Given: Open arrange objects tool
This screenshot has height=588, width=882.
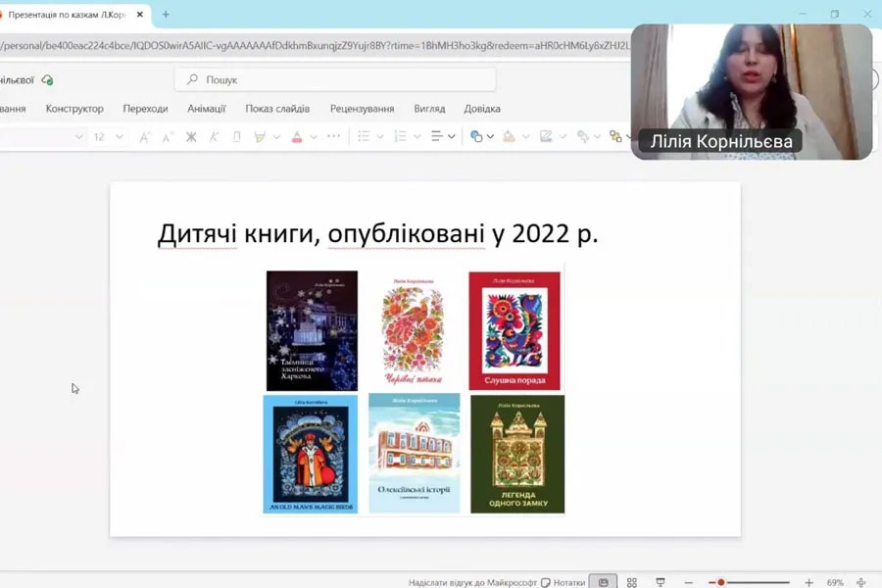Looking at the screenshot, I should [x=616, y=136].
